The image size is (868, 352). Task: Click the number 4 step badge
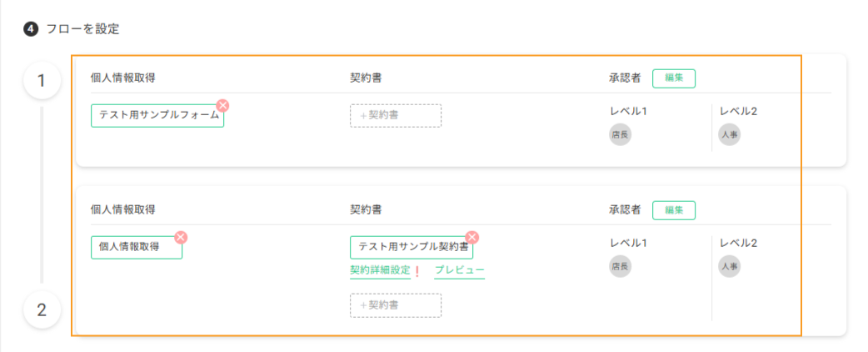pyautogui.click(x=31, y=29)
